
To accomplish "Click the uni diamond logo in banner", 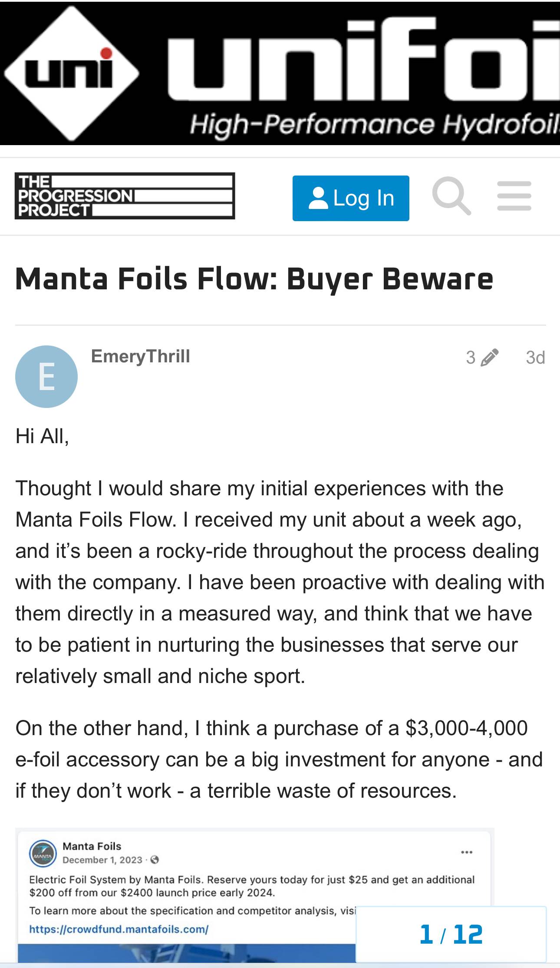I will coord(71,73).
